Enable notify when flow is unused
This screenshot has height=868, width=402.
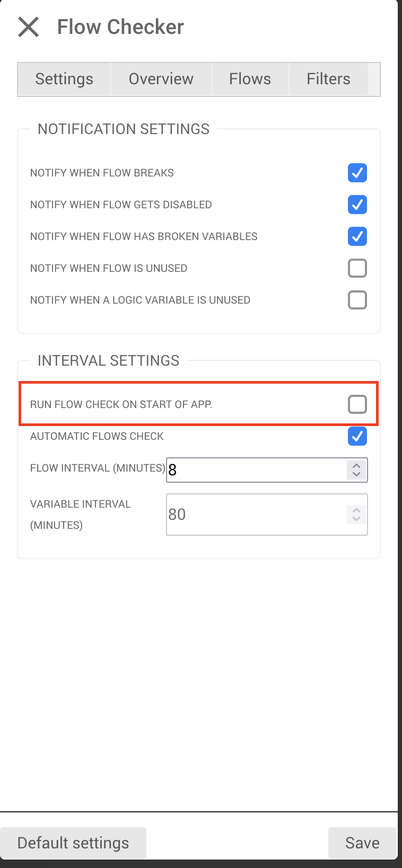coord(357,268)
